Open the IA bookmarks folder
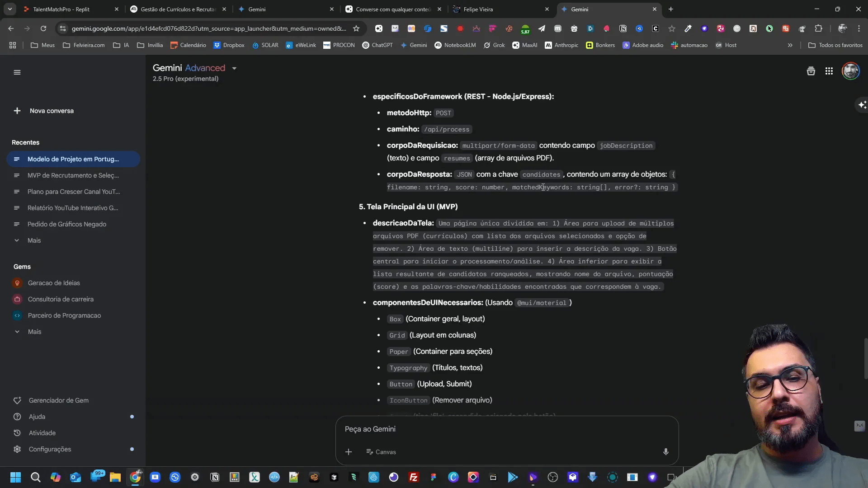 121,45
